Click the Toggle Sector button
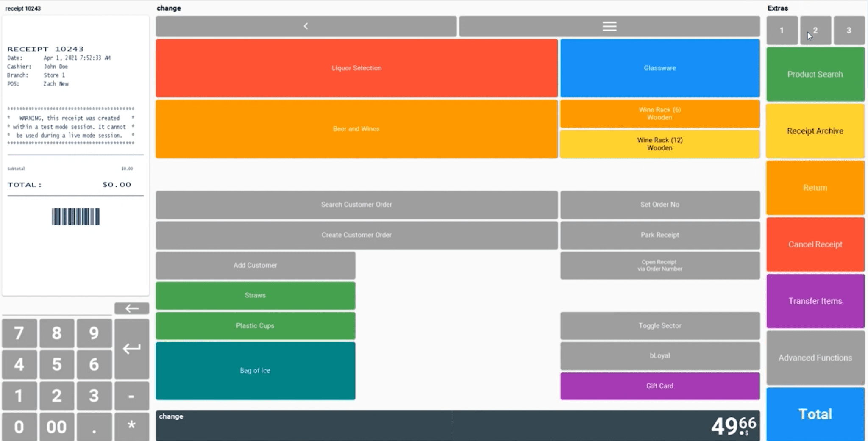The width and height of the screenshot is (868, 441). click(659, 325)
